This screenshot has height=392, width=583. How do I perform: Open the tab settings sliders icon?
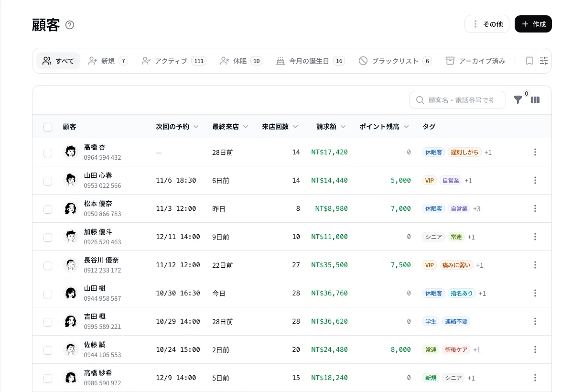click(x=544, y=61)
